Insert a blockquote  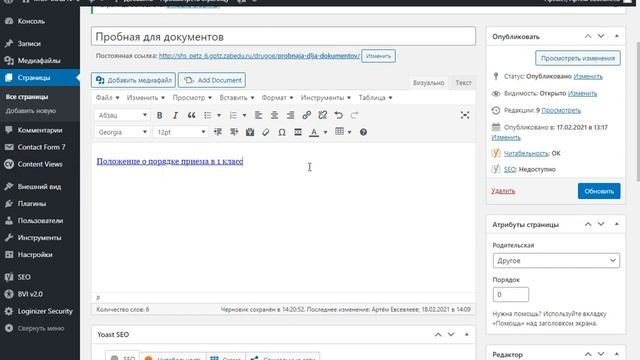click(191, 116)
